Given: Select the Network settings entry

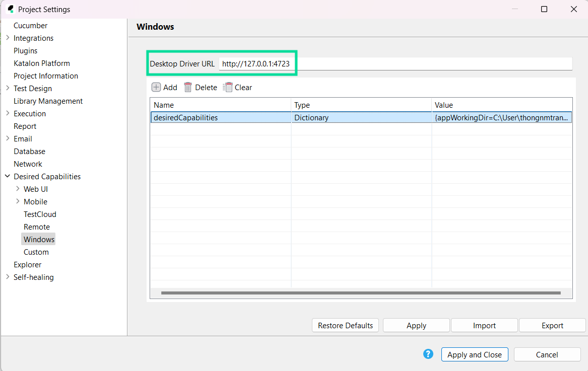Looking at the screenshot, I should click(x=28, y=164).
